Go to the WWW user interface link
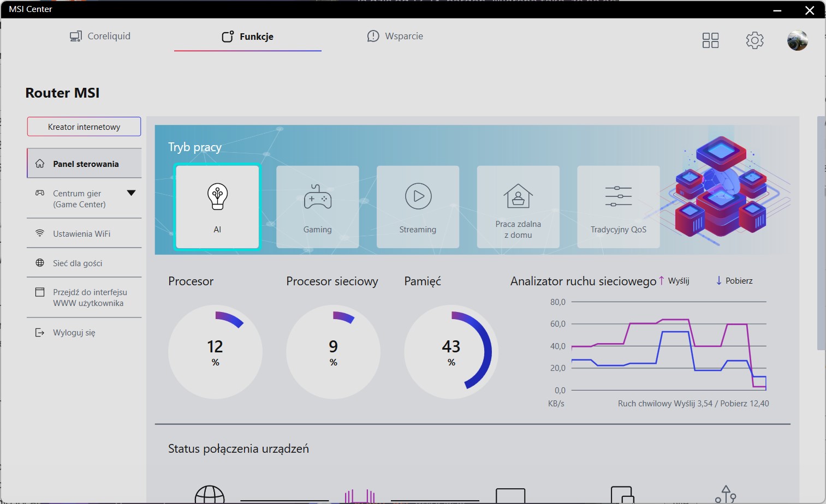 [89, 298]
